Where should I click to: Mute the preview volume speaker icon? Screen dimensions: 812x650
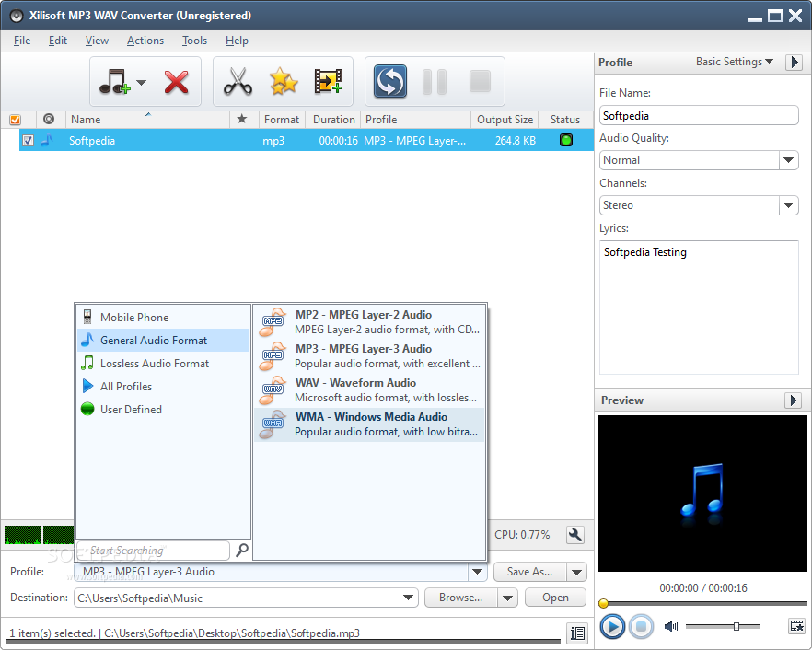(671, 627)
